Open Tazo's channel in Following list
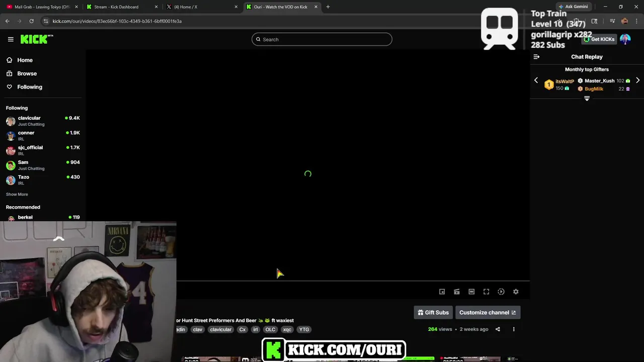 click(43, 179)
